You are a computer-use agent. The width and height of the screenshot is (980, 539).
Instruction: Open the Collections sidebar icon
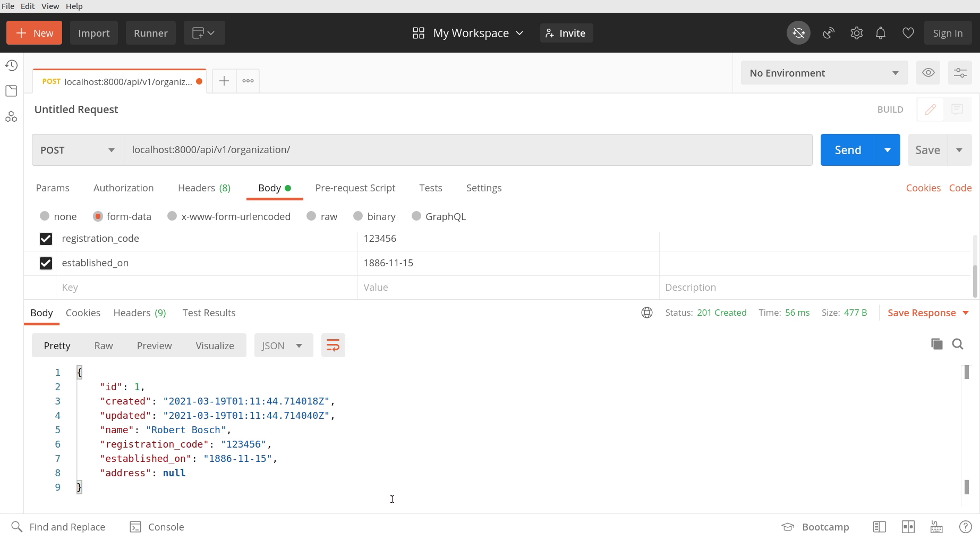tap(11, 91)
